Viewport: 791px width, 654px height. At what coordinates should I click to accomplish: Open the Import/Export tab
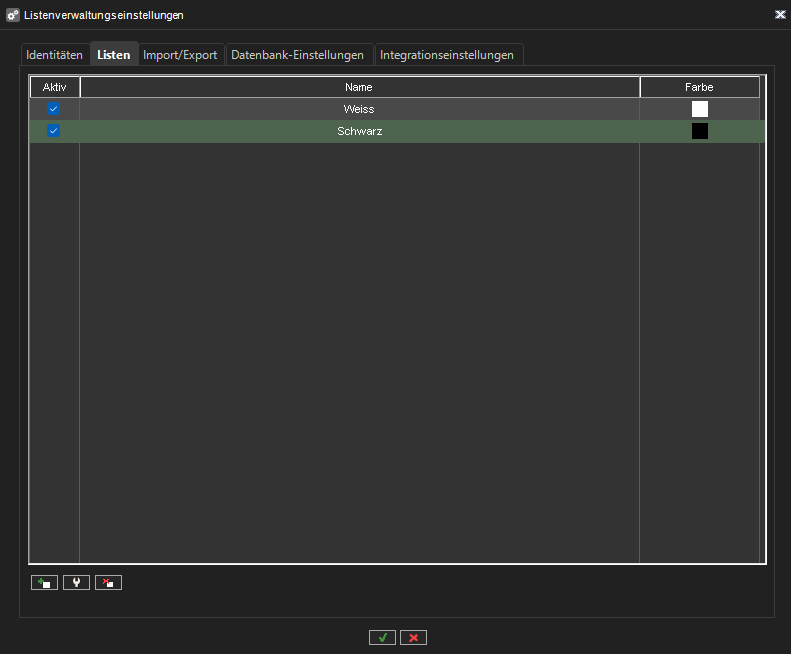tap(180, 55)
